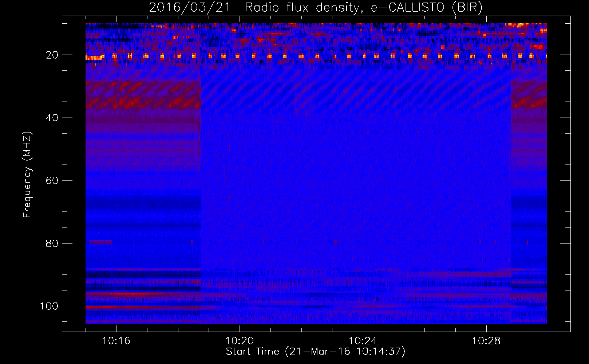The image size is (589, 364).
Task: Click the frequency tick label '80'
Action: 52,243
